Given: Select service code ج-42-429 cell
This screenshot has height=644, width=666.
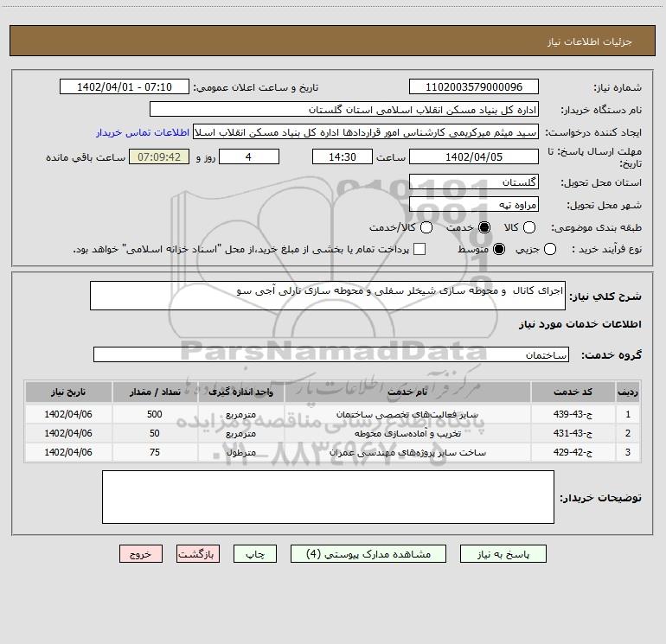Looking at the screenshot, I should point(573,453).
